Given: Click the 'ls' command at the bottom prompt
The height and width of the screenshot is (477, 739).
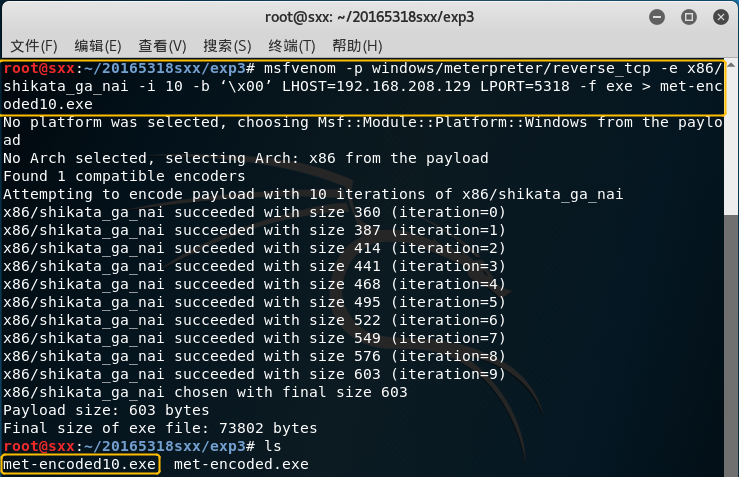Looking at the screenshot, I should (272, 446).
